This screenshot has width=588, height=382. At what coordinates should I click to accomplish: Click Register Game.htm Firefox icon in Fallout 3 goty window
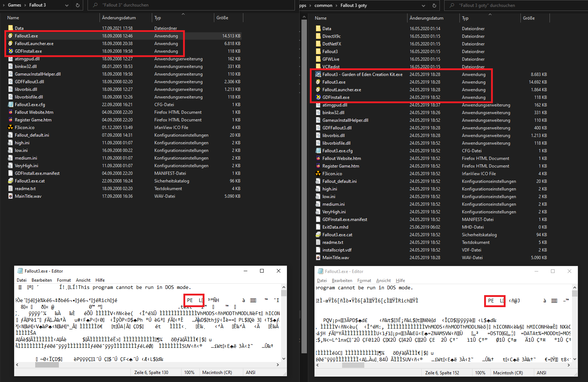pyautogui.click(x=318, y=166)
